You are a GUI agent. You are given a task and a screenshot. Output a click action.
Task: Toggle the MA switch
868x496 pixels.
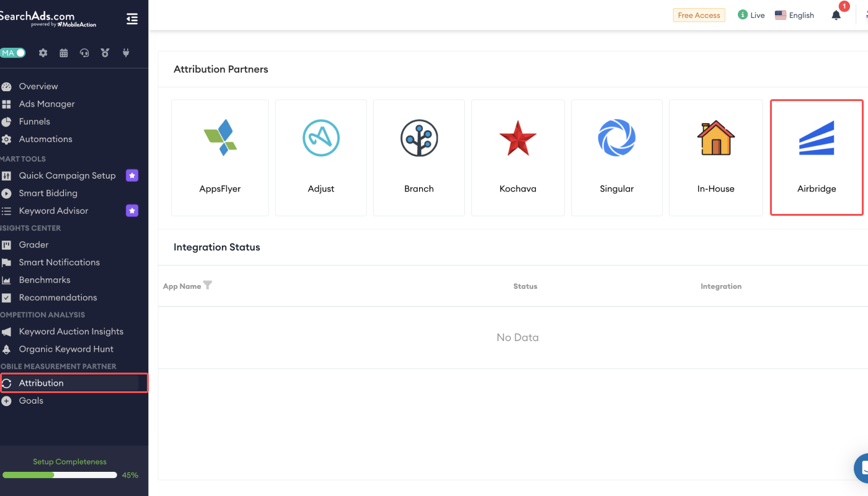click(12, 53)
